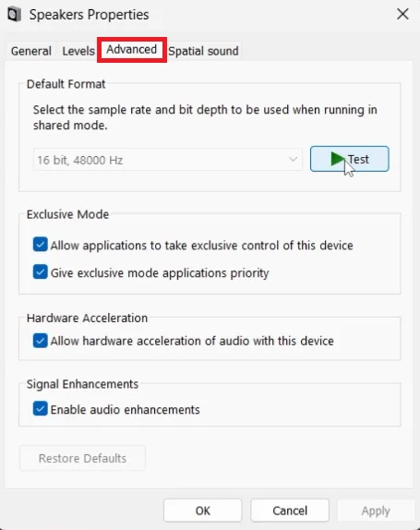Viewport: 420px width, 530px height.
Task: Click the green play triangle on Test
Action: click(x=338, y=159)
